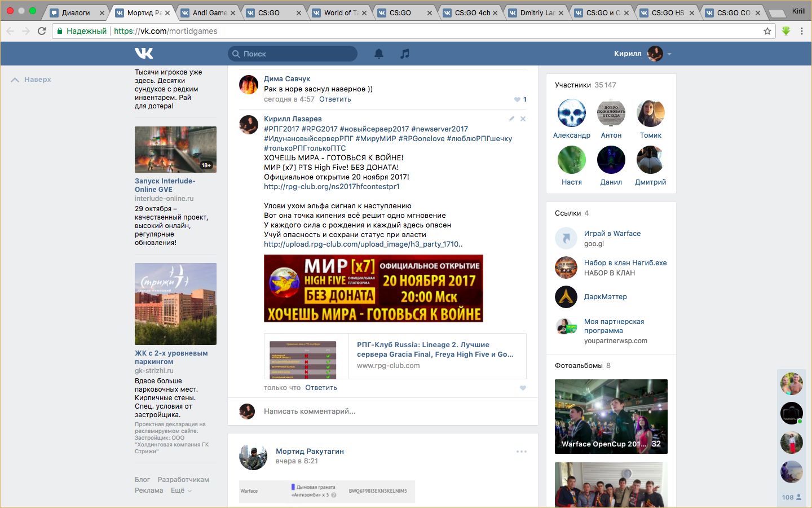The width and height of the screenshot is (812, 508).
Task: Switch to the Andi Game tab
Action: point(208,12)
